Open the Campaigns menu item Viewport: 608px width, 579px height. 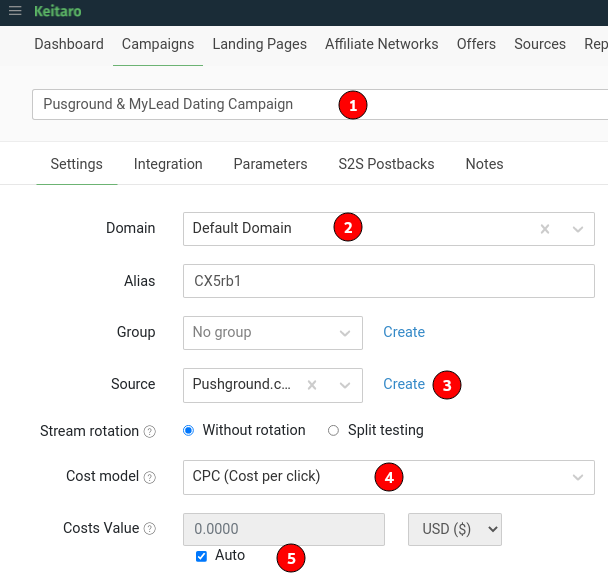(158, 44)
